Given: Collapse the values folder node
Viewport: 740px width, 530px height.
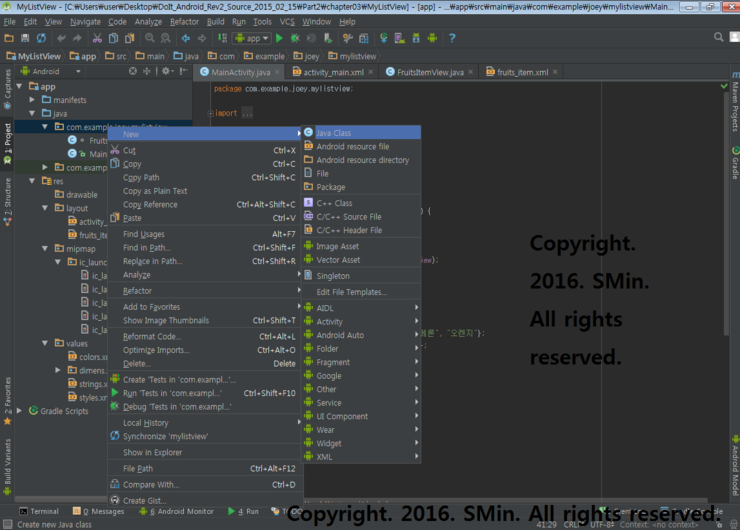Looking at the screenshot, I should (45, 344).
